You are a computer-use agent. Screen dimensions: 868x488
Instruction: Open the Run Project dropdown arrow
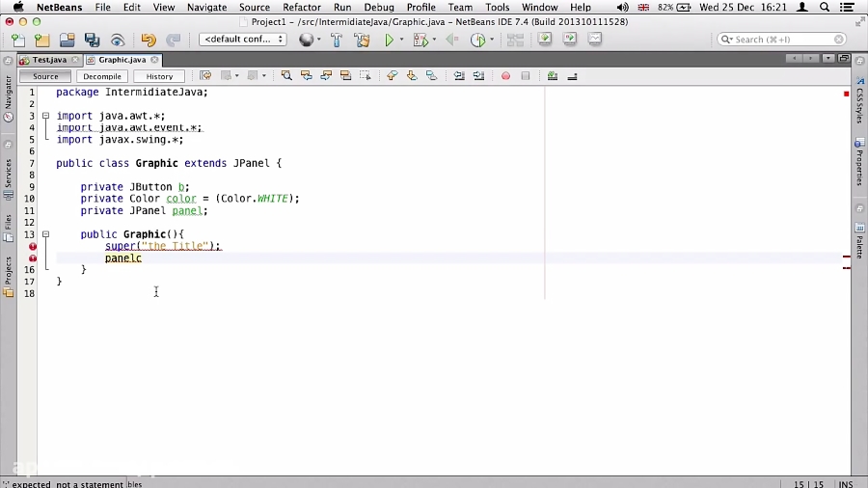(x=401, y=40)
